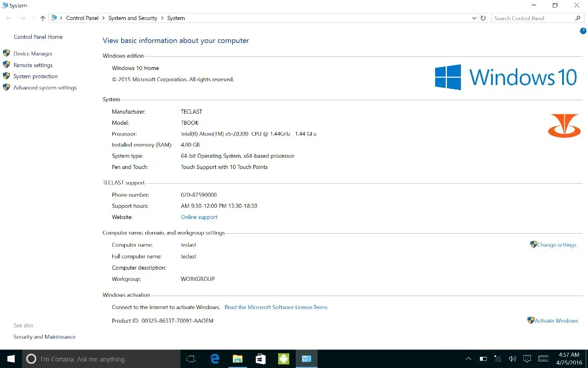This screenshot has width=588, height=368.
Task: Open the recent locations dropdown arrow
Action: pyautogui.click(x=33, y=18)
